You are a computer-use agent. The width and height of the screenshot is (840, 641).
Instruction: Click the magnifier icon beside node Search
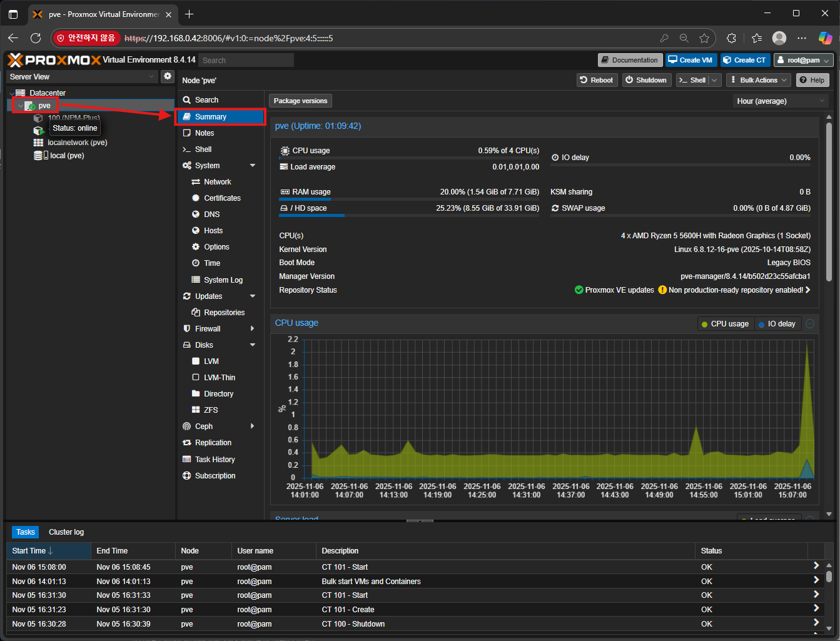(x=186, y=100)
